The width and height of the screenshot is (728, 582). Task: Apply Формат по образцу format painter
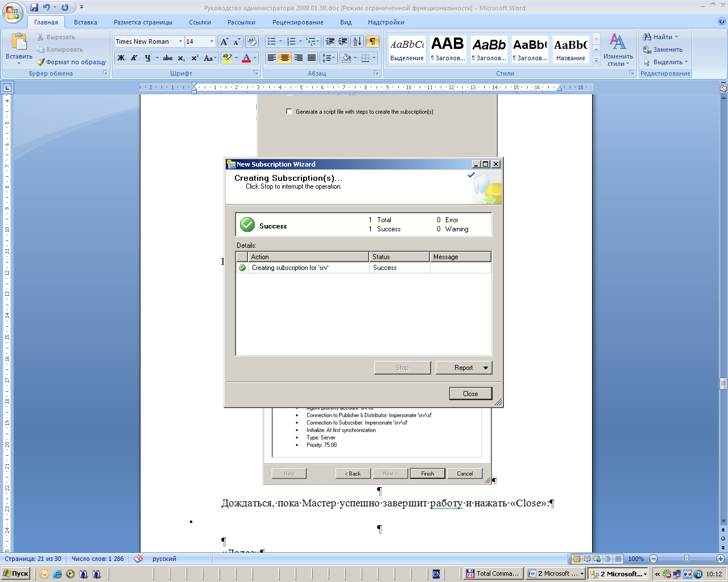click(x=72, y=62)
